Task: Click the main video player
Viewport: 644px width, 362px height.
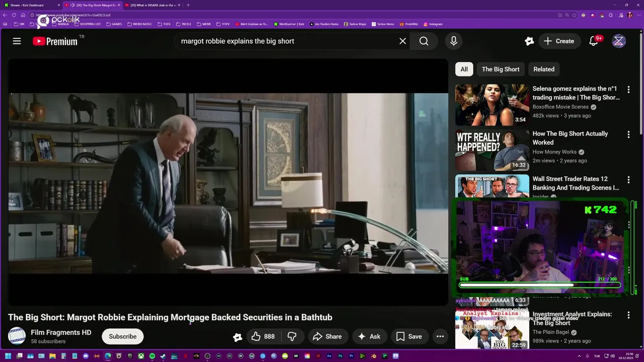Action: coord(228,183)
